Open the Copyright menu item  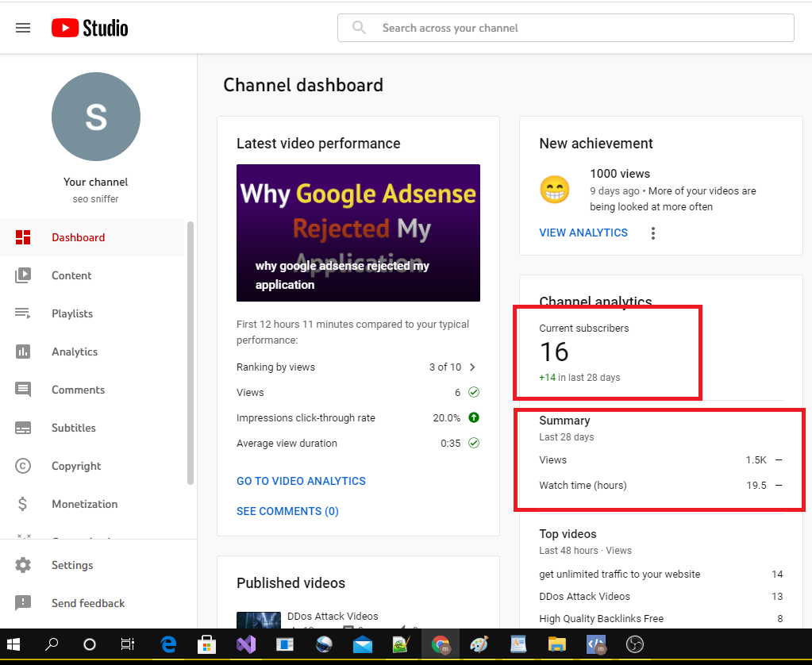pos(92,466)
